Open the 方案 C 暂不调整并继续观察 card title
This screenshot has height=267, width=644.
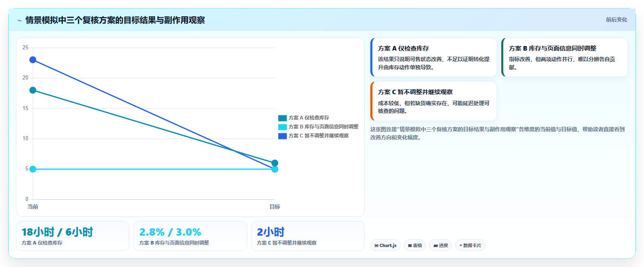[415, 92]
